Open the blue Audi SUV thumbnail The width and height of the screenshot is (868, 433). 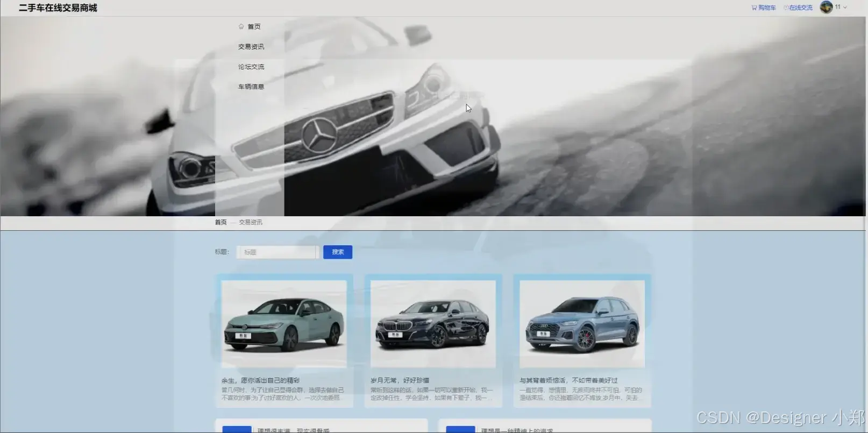coord(582,324)
